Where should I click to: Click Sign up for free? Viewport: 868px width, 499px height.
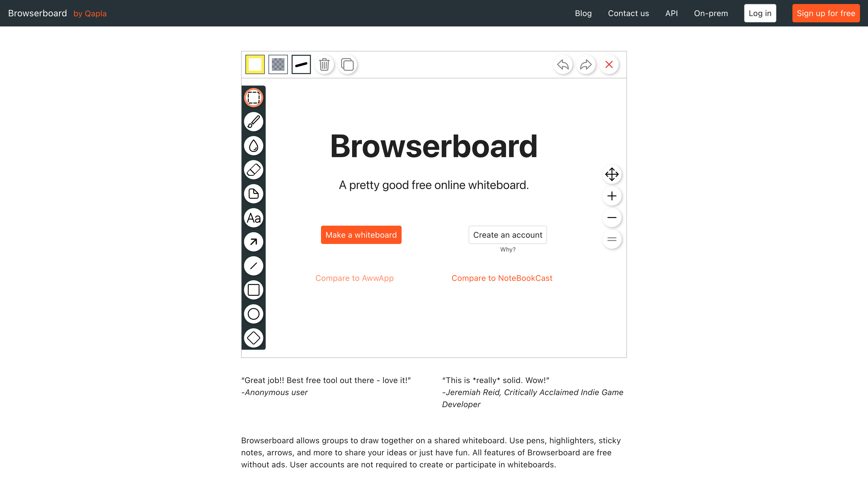tap(826, 13)
